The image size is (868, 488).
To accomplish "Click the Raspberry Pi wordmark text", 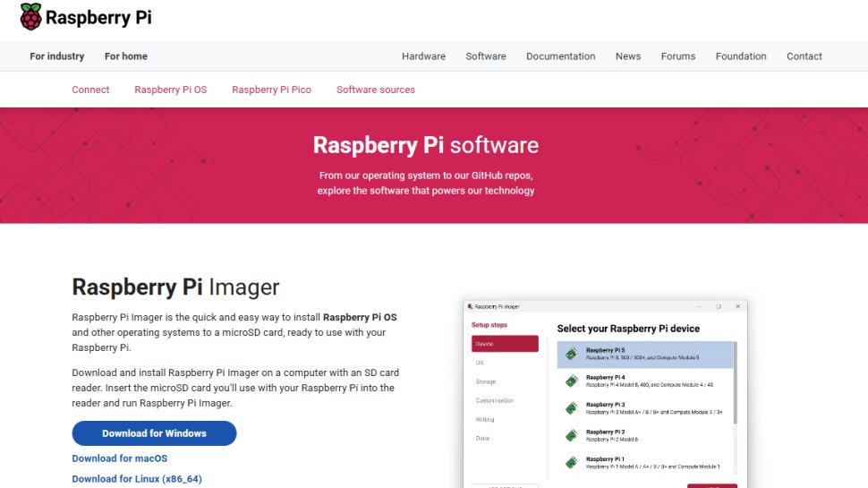I will coord(98,17).
